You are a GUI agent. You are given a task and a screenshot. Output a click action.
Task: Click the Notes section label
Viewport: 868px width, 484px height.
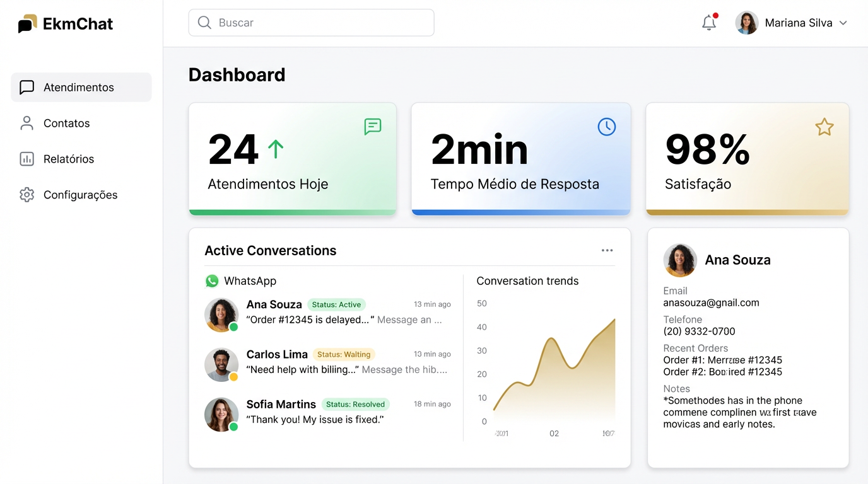coord(676,389)
